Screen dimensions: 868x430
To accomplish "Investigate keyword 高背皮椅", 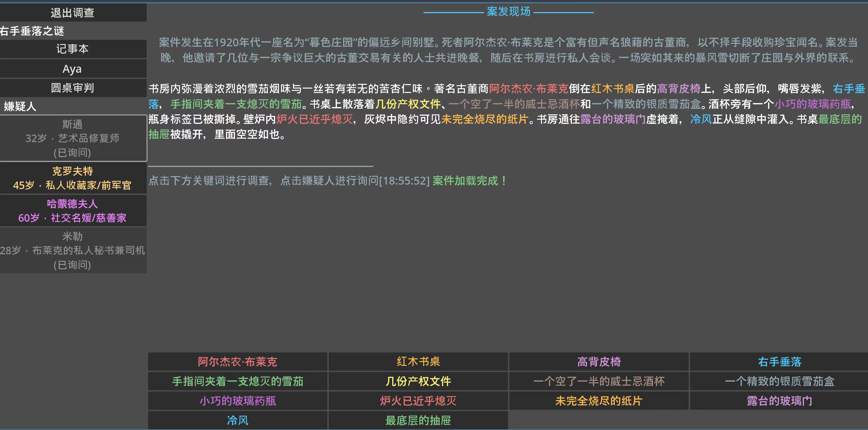I will tap(599, 362).
